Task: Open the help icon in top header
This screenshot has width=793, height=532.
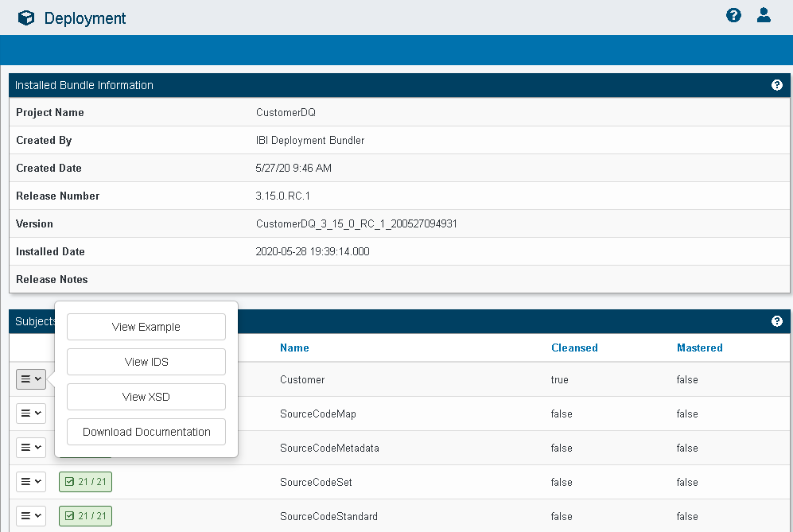Action: [x=733, y=15]
